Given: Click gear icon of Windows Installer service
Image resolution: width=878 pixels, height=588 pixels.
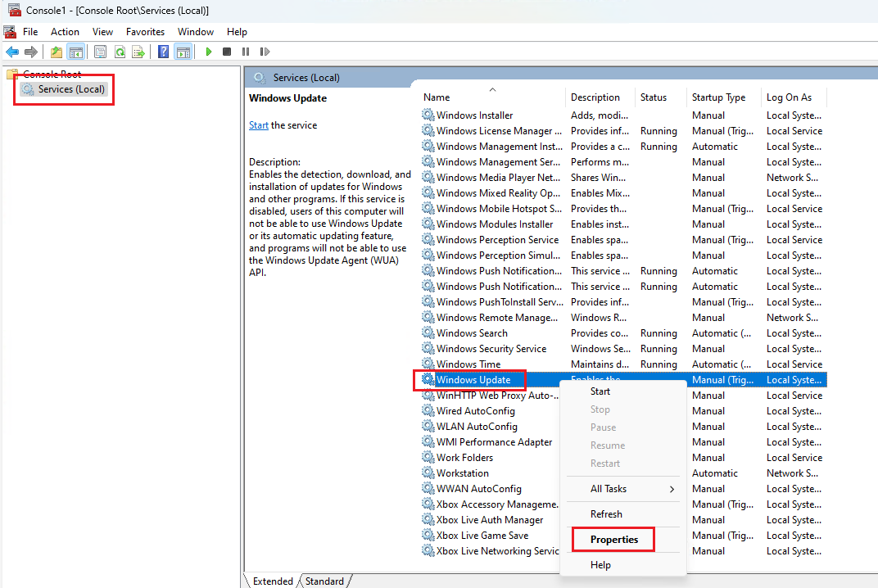Looking at the screenshot, I should pos(428,115).
